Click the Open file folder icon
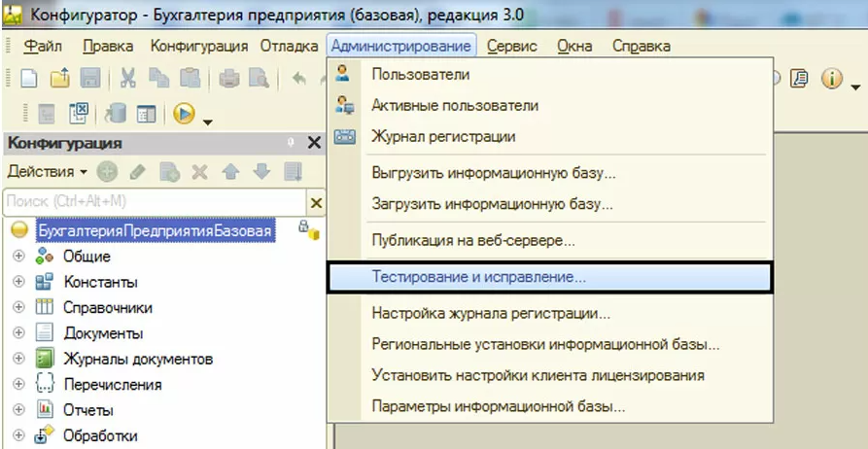868x449 pixels. coord(59,79)
